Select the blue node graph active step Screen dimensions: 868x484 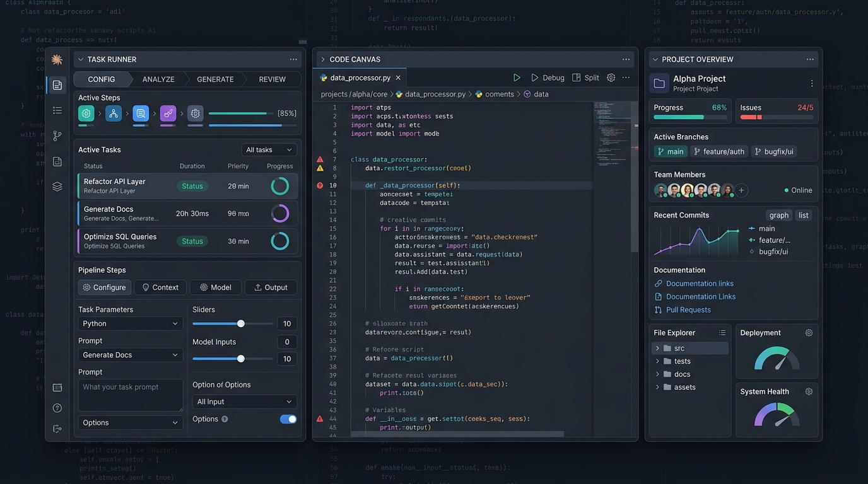pyautogui.click(x=114, y=113)
